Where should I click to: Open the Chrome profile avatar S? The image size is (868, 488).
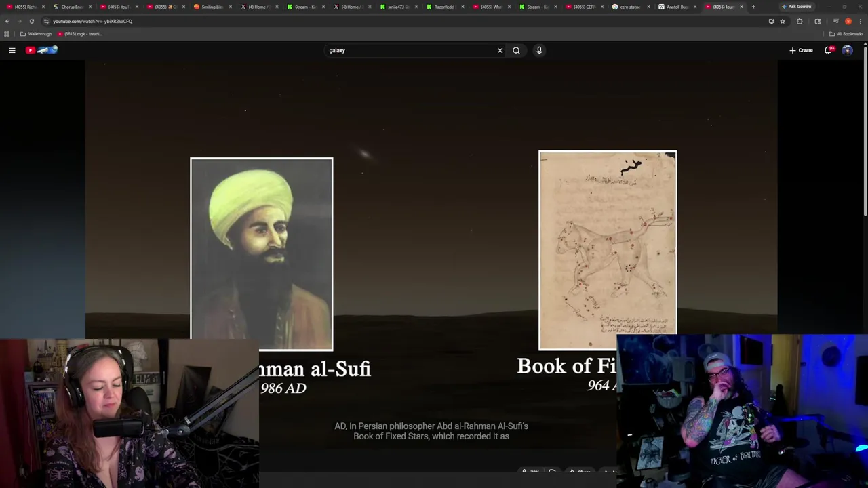point(848,21)
